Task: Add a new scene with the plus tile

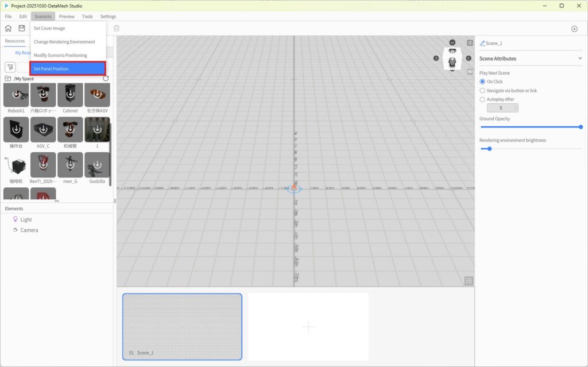Action: point(308,327)
